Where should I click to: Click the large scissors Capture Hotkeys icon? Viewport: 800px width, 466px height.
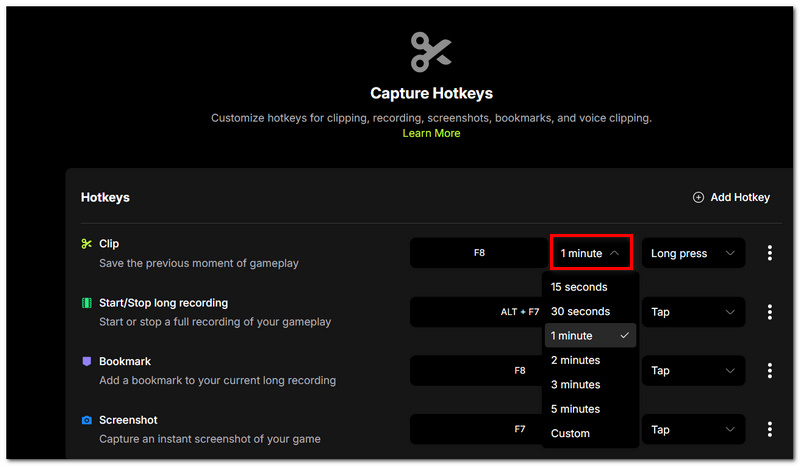coord(431,52)
